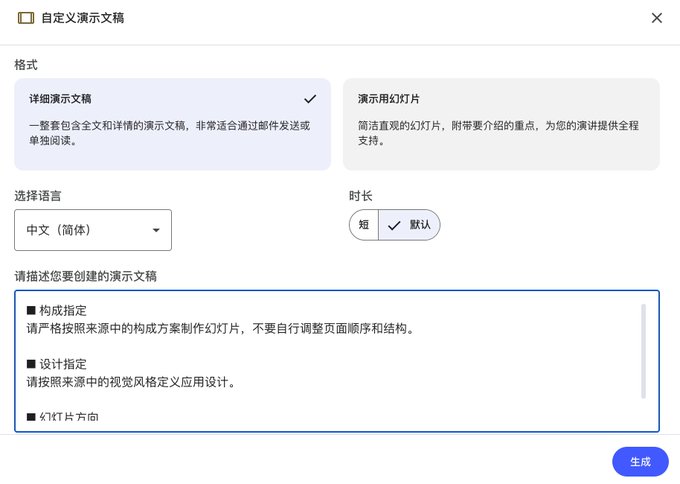680x484 pixels.
Task: Click the 时长 label
Action: 361,196
